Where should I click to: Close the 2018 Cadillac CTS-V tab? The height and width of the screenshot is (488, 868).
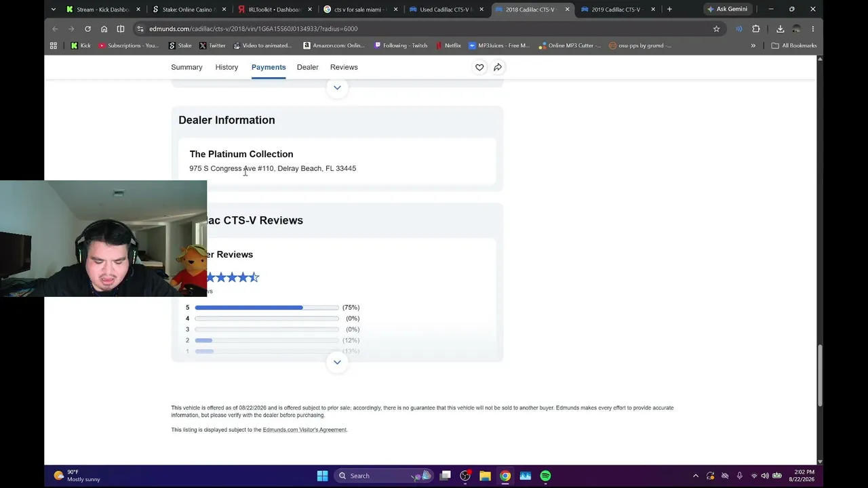click(x=567, y=9)
